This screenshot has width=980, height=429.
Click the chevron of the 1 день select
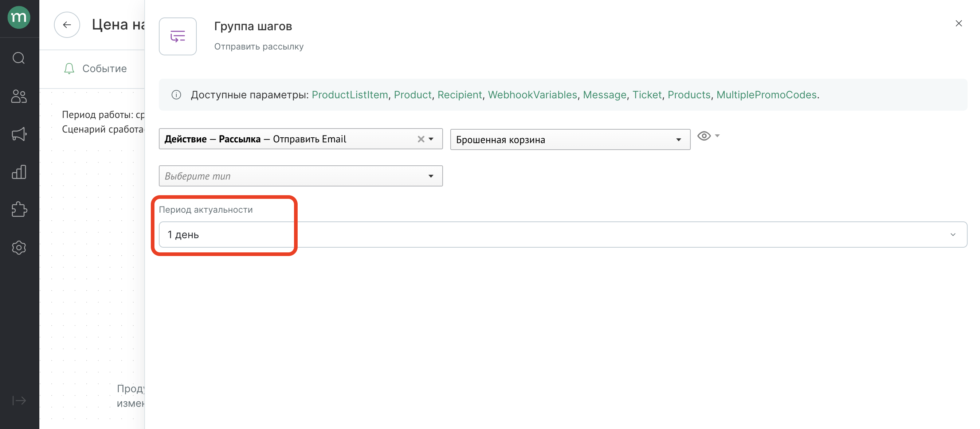pyautogui.click(x=953, y=235)
